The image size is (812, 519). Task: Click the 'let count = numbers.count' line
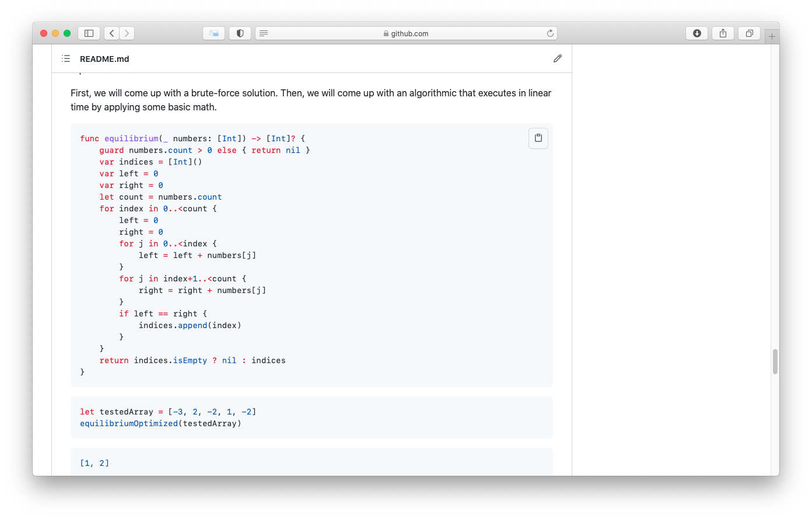(x=160, y=197)
